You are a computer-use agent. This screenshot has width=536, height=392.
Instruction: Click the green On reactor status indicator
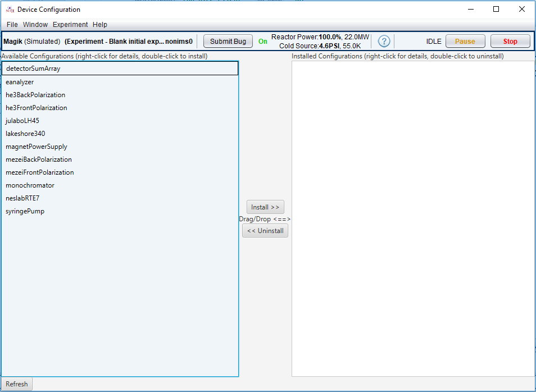click(262, 41)
